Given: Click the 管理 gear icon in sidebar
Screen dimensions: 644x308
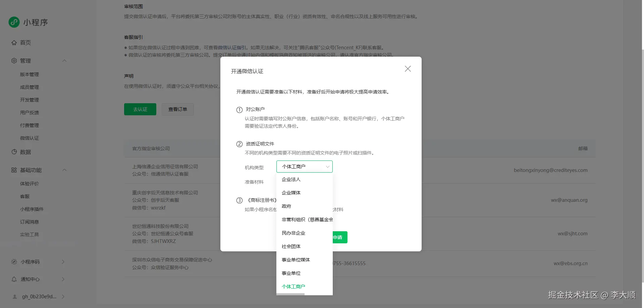Looking at the screenshot, I should point(14,61).
